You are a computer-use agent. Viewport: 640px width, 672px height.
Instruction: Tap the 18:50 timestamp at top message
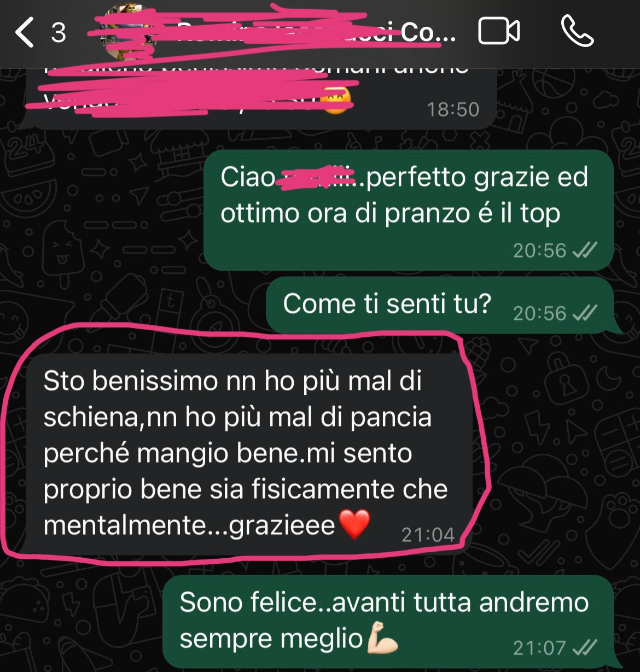pyautogui.click(x=453, y=109)
